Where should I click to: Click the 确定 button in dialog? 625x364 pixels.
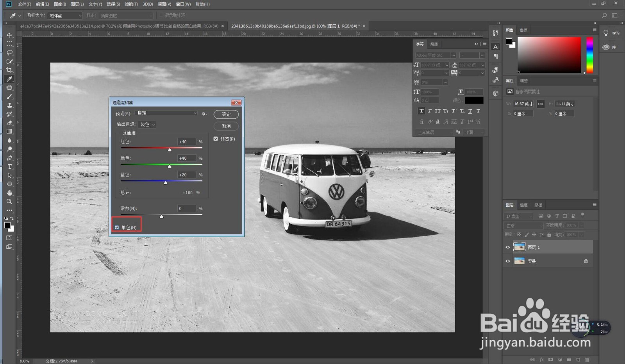pyautogui.click(x=226, y=114)
